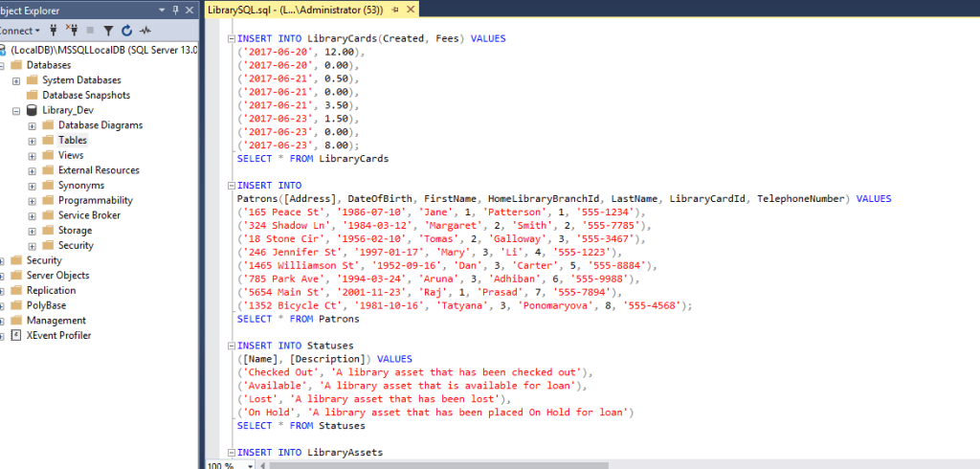Click the Connect Object Explorer plug icon
Screen dimensions: 980x469
point(54,31)
